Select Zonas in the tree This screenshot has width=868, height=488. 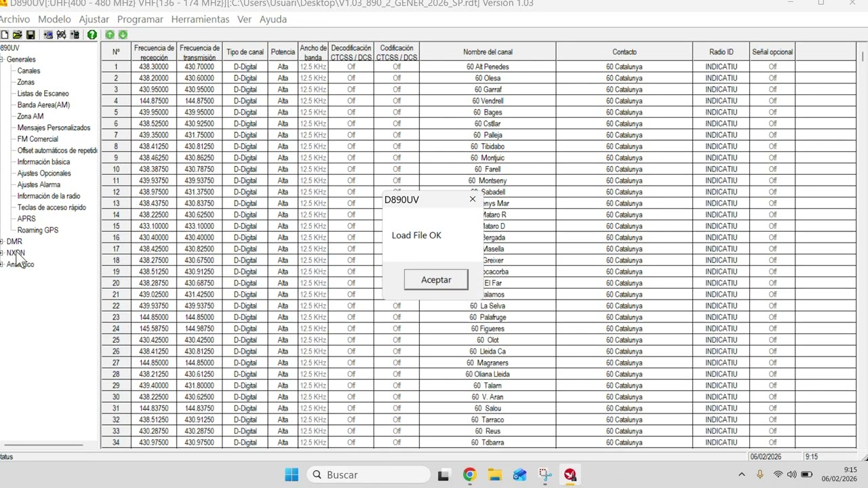tap(26, 82)
